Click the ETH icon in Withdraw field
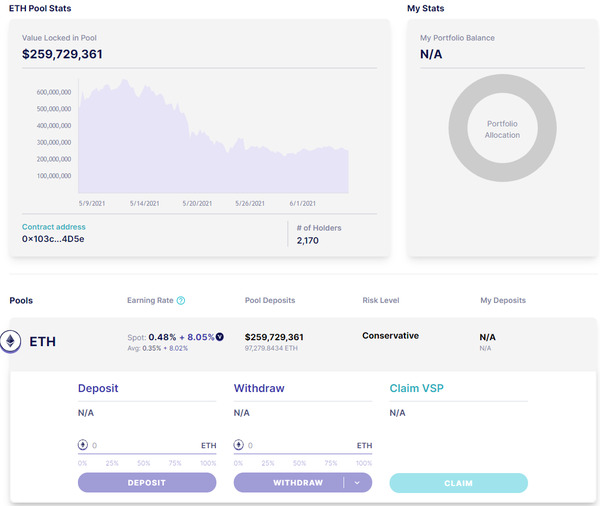Viewport: 600px width, 506px height. pos(238,445)
